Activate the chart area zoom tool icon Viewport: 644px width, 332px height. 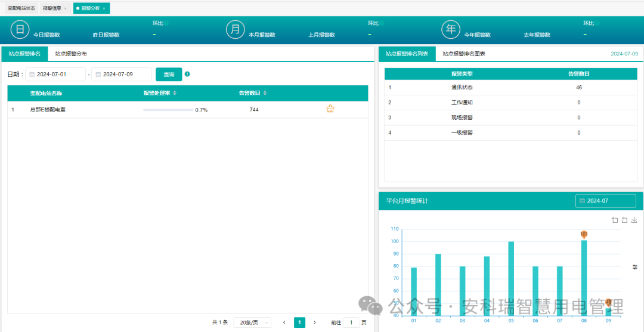615,221
